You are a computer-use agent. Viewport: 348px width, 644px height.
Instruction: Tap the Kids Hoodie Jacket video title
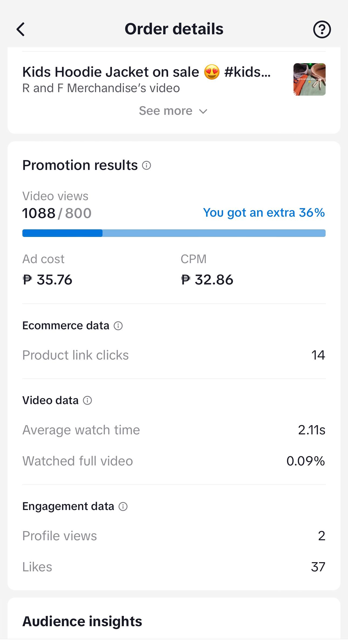click(146, 72)
